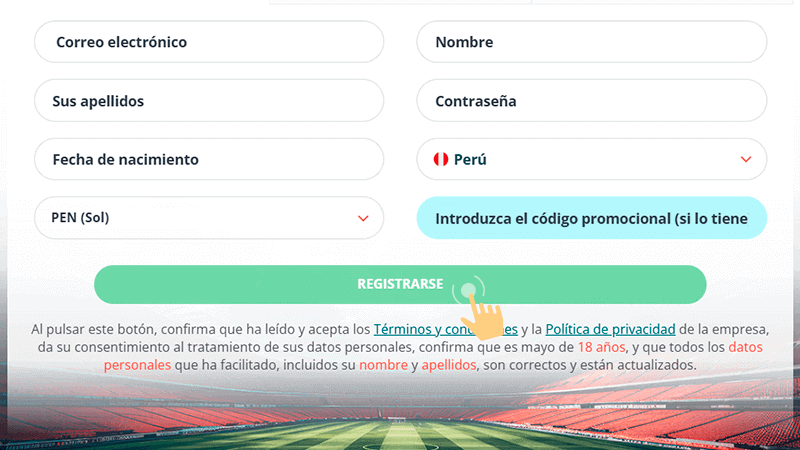Image resolution: width=800 pixels, height=450 pixels.
Task: Open the Política de privacidad link
Action: point(611,329)
